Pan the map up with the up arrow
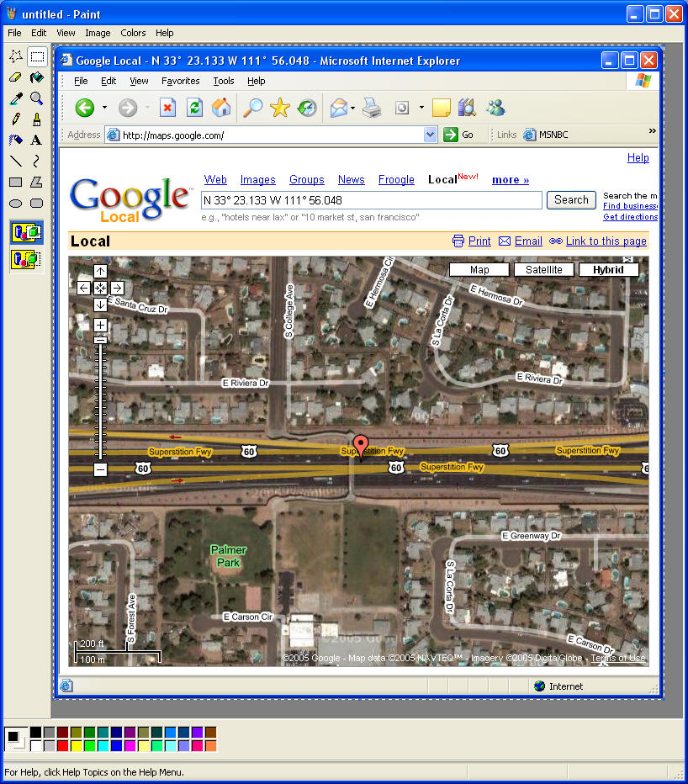The height and width of the screenshot is (784, 688). (100, 272)
